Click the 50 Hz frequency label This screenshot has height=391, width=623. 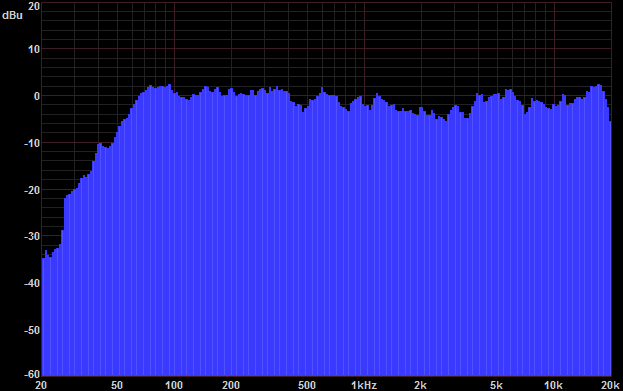pos(117,385)
